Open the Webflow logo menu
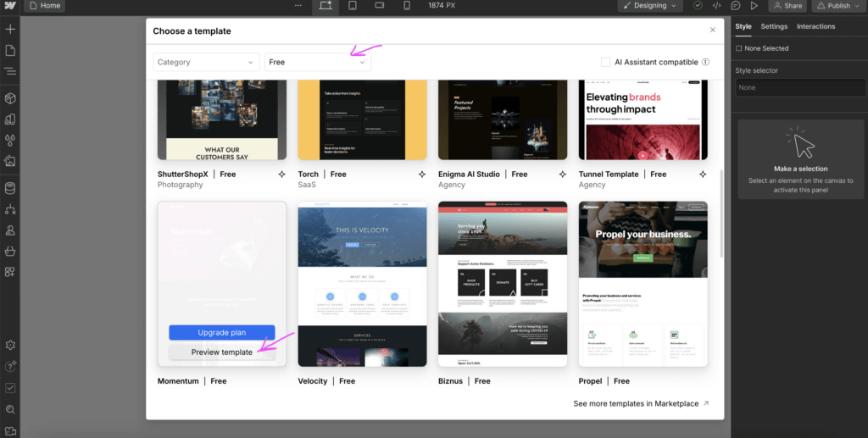 tap(10, 6)
